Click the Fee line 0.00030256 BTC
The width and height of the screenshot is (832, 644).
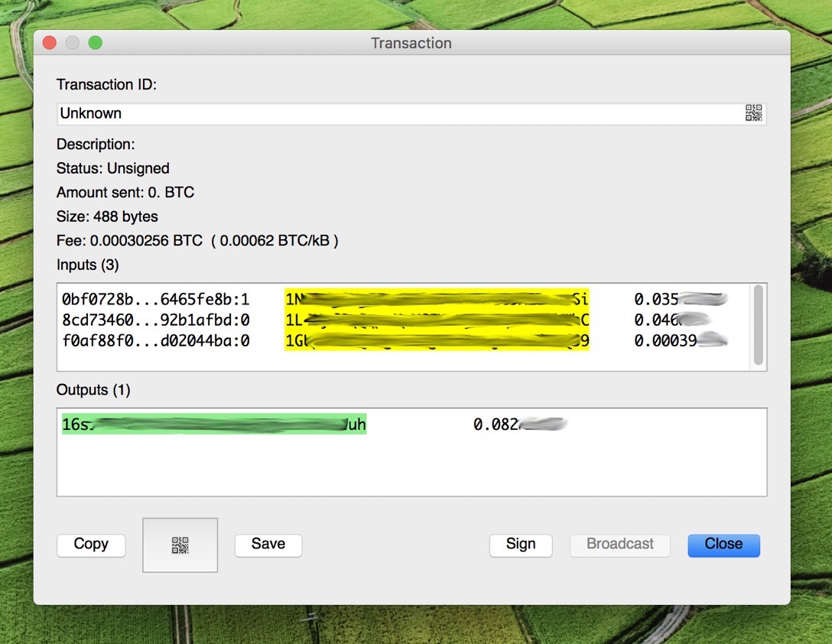coord(197,241)
